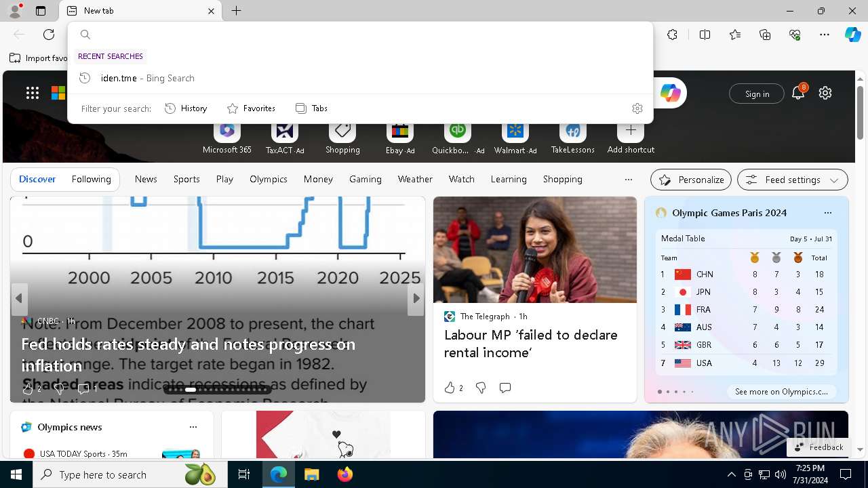Filter search by Favorites

(x=251, y=108)
